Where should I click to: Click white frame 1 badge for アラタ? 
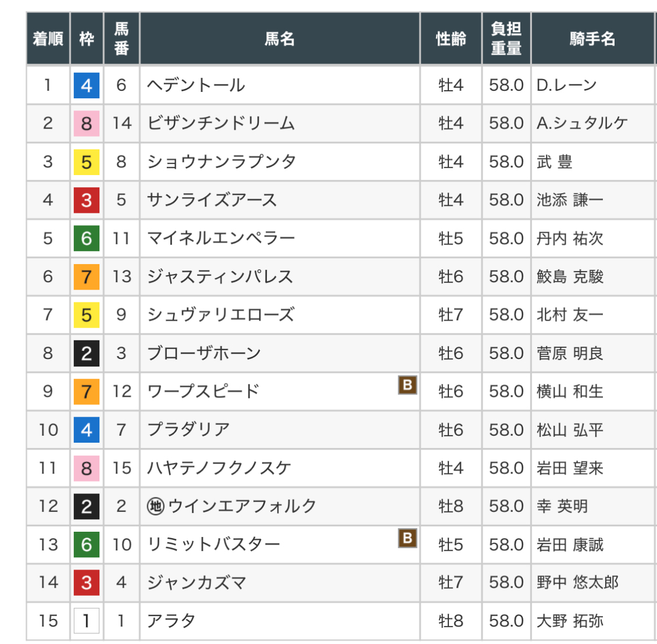coord(87,621)
